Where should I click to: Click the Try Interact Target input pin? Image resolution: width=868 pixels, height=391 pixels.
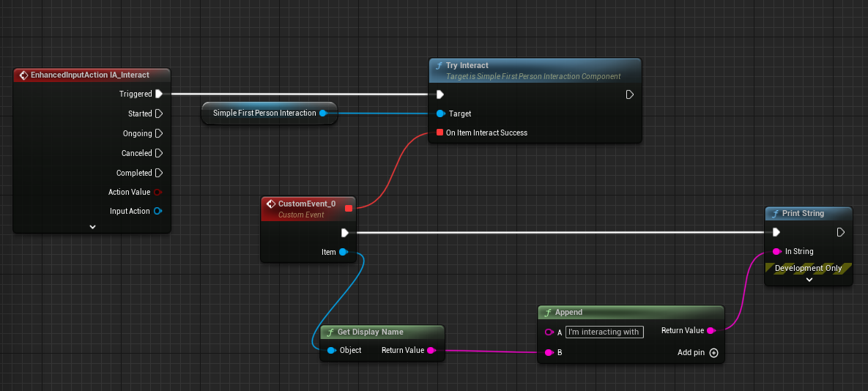(x=439, y=113)
